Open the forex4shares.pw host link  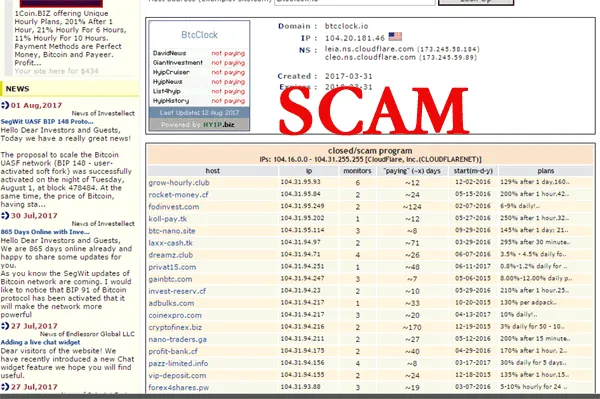pos(179,388)
